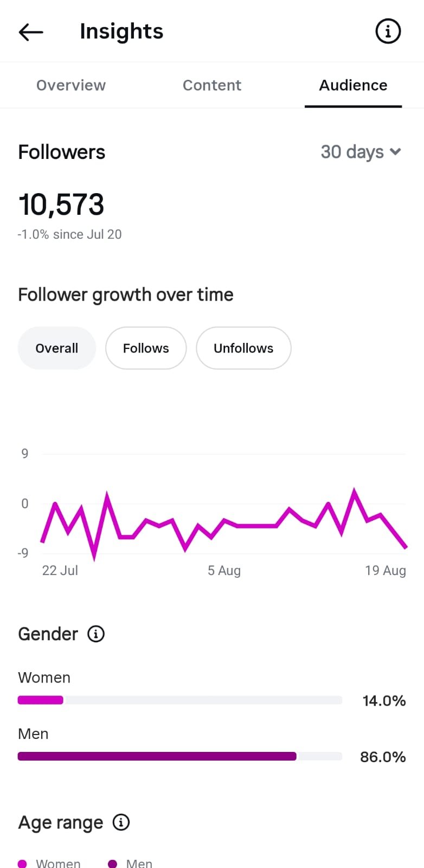Click the peak in the follower growth line
Screen dimensions: 424x868
(x=355, y=492)
